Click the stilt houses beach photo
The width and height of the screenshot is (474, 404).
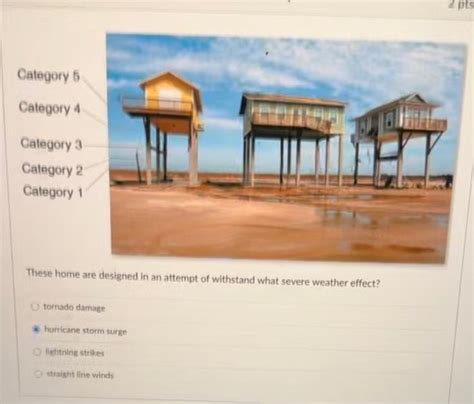tap(286, 148)
